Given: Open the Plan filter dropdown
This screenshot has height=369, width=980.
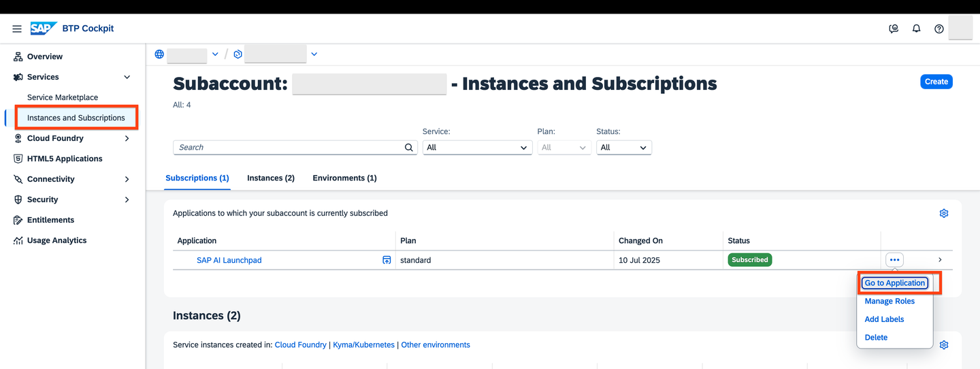Looking at the screenshot, I should point(564,147).
